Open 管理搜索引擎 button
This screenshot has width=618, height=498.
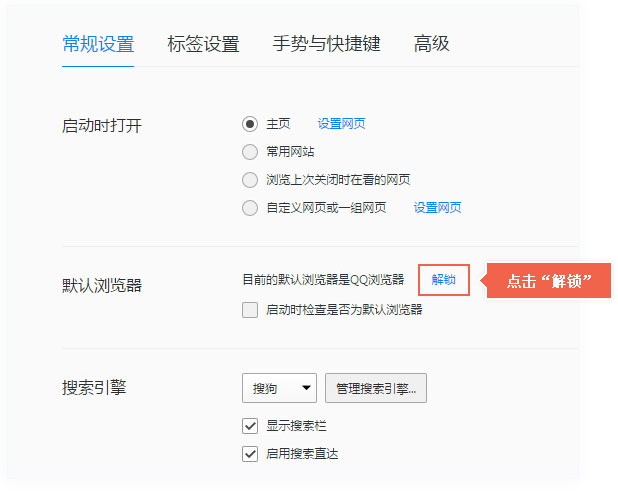coord(376,388)
